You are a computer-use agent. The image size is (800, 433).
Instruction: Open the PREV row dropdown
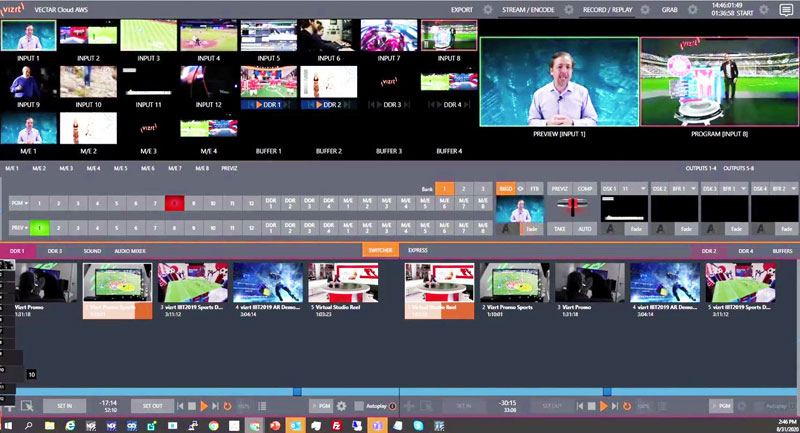pos(19,227)
